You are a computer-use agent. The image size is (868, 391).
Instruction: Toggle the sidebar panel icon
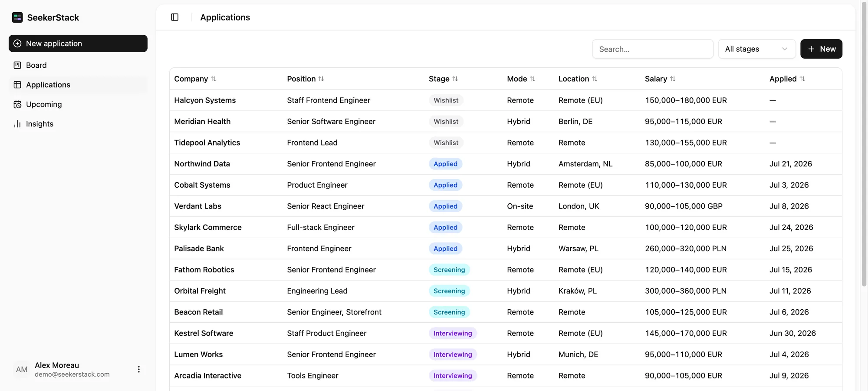(x=175, y=17)
